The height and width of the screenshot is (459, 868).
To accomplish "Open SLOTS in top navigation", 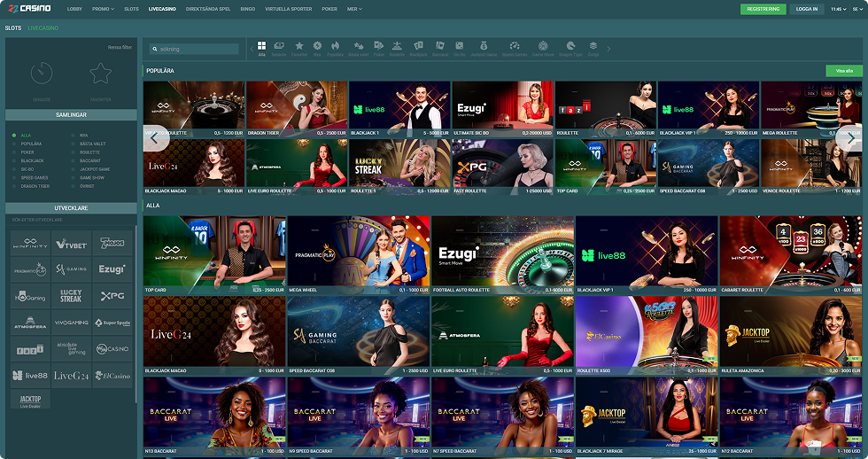I will (x=132, y=9).
